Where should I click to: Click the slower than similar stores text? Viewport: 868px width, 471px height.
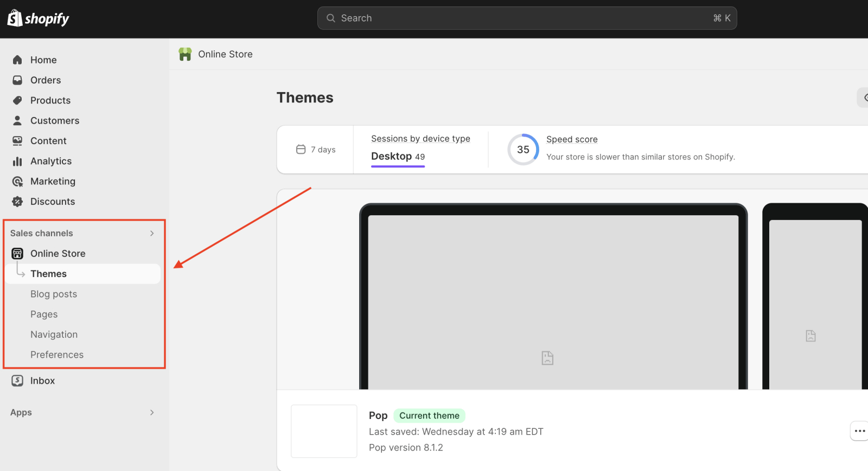point(641,157)
